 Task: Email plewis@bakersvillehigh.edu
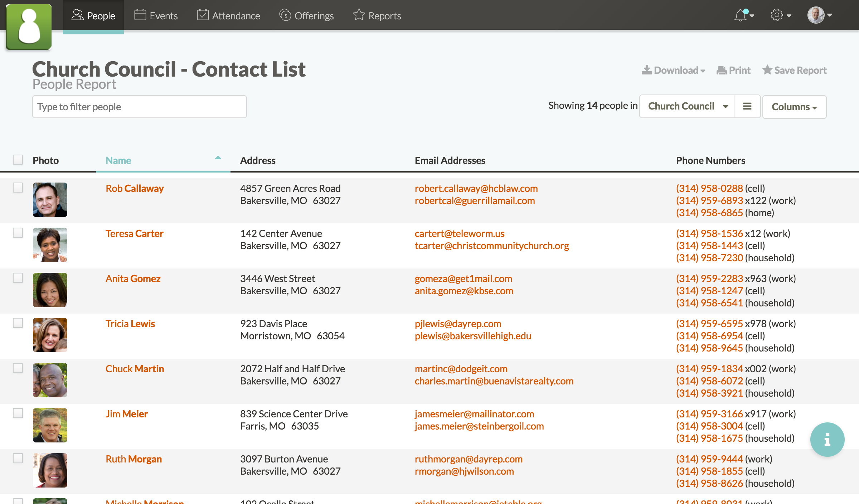(473, 336)
